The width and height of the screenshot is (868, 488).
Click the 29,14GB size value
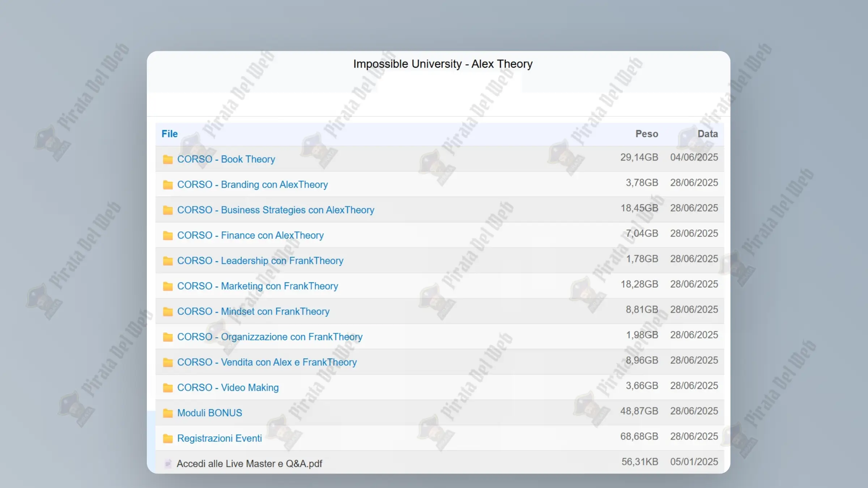639,157
